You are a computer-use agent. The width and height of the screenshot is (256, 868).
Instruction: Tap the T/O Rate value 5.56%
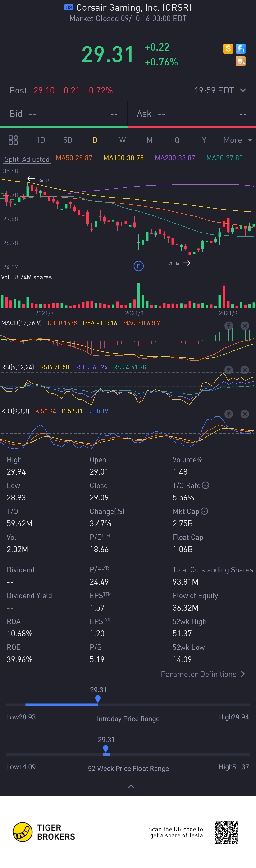[x=183, y=498]
